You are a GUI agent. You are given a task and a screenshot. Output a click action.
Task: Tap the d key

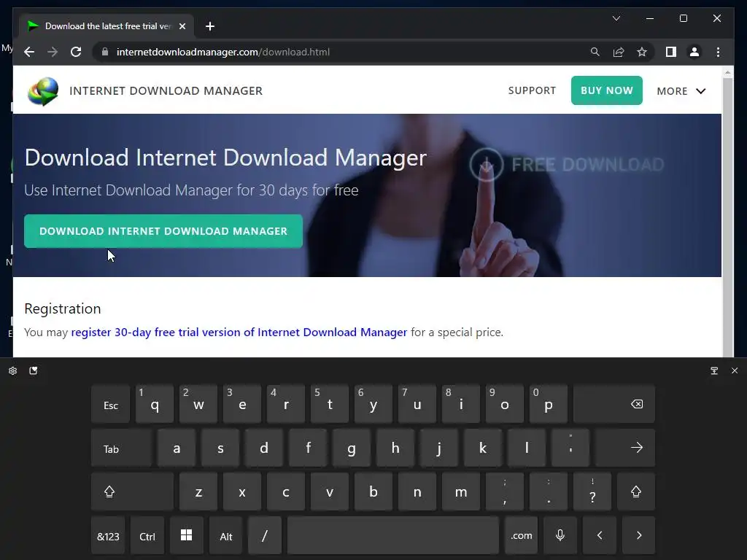tap(264, 448)
